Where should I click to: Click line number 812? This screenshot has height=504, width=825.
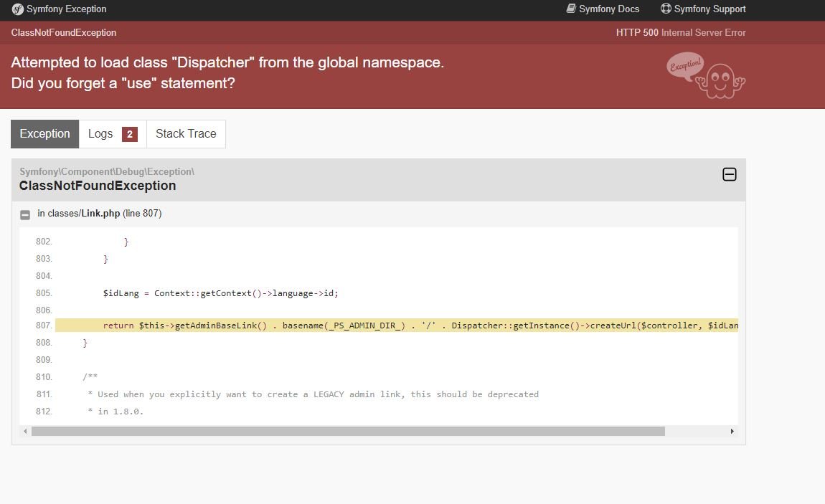pos(44,412)
